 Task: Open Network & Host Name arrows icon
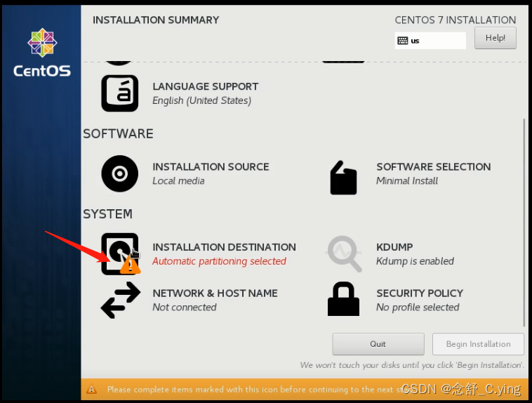pyautogui.click(x=121, y=300)
